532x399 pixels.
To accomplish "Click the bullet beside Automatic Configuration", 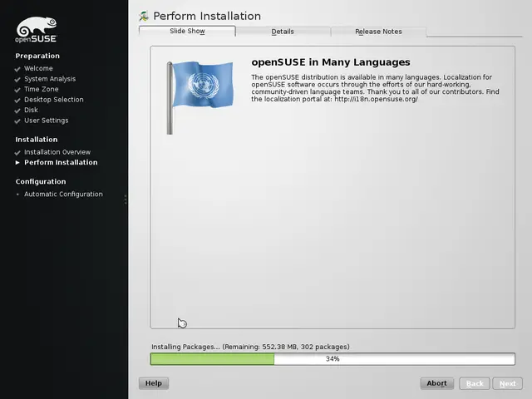I will coord(17,195).
